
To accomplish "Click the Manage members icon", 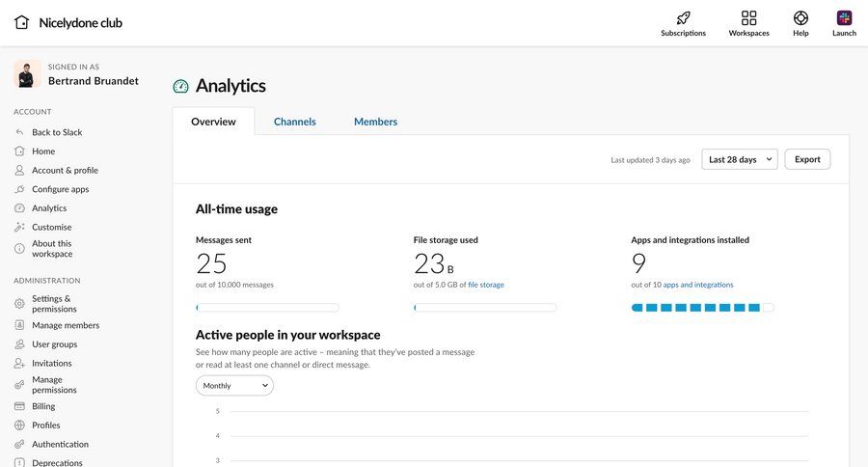I will (x=19, y=325).
